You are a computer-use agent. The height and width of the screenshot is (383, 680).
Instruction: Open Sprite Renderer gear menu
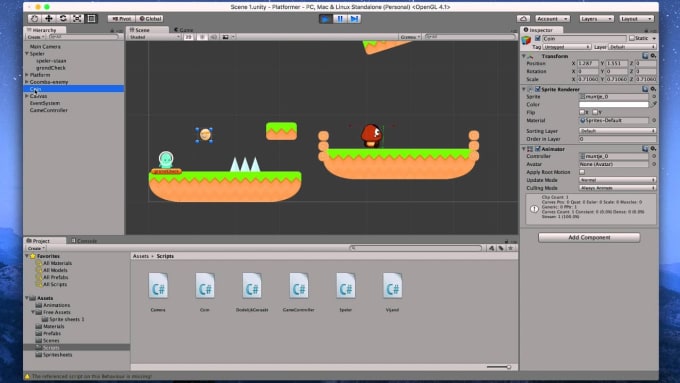pos(653,89)
